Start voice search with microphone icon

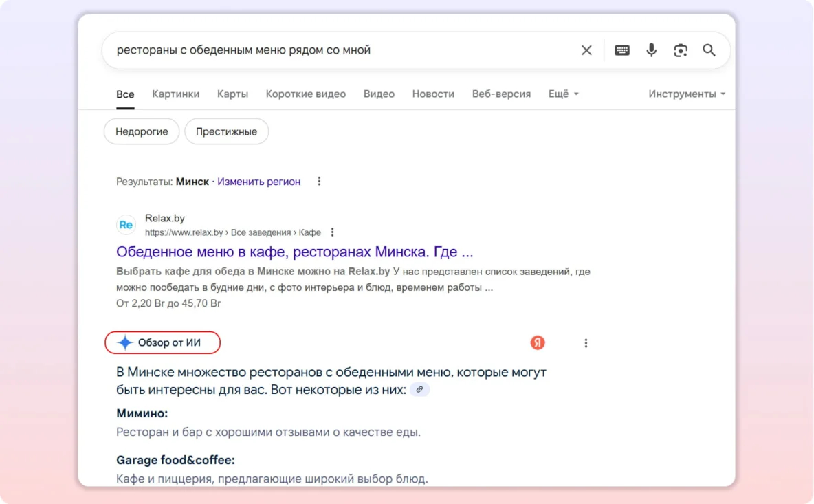point(651,50)
